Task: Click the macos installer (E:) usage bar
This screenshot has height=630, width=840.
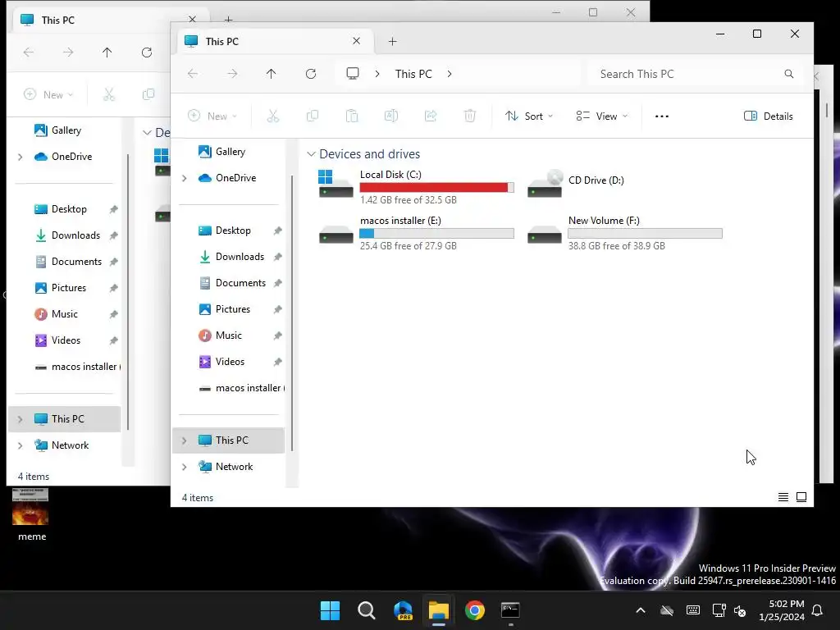Action: tap(436, 233)
